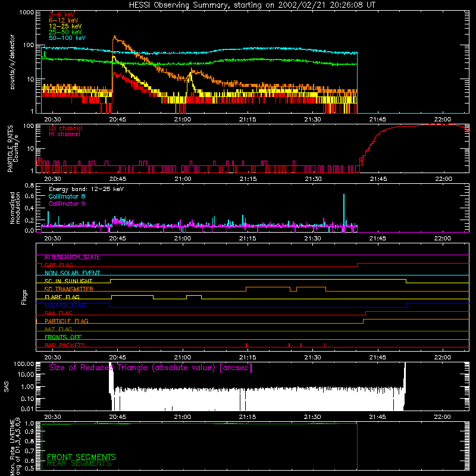The height and width of the screenshot is (476, 476).
Task: Click 'Energy band: 12-25 keV' text
Action: tap(86, 189)
